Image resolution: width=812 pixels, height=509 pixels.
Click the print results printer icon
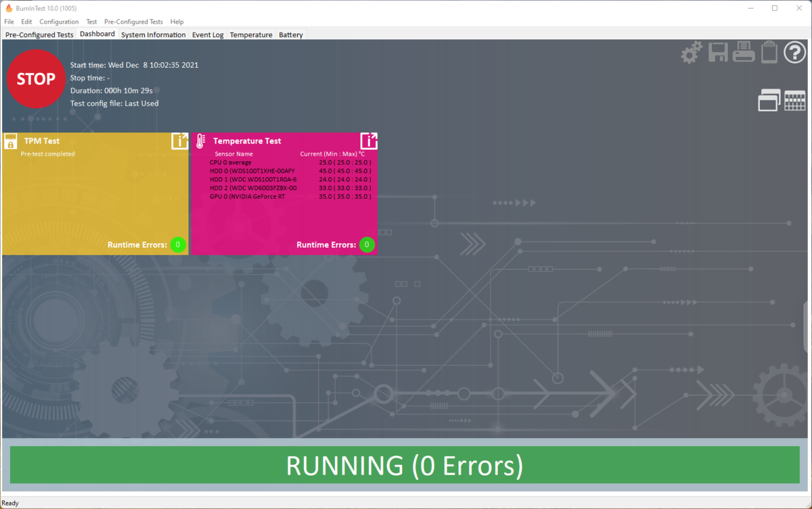[x=744, y=52]
